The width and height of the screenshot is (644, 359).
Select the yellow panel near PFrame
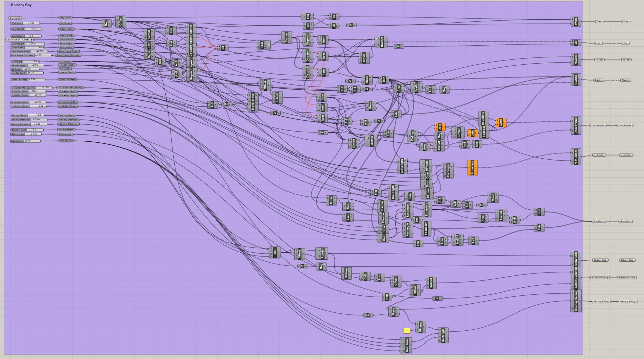[406, 331]
